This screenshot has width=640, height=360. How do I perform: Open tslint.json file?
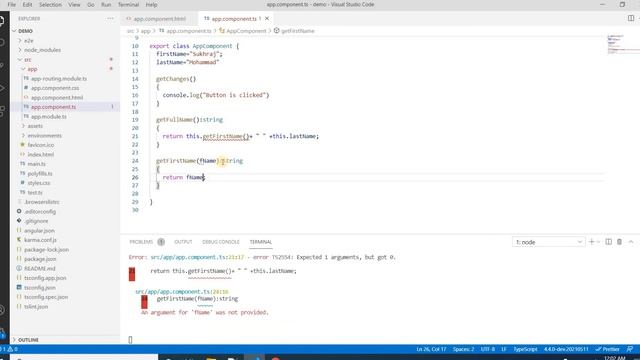coord(36,307)
